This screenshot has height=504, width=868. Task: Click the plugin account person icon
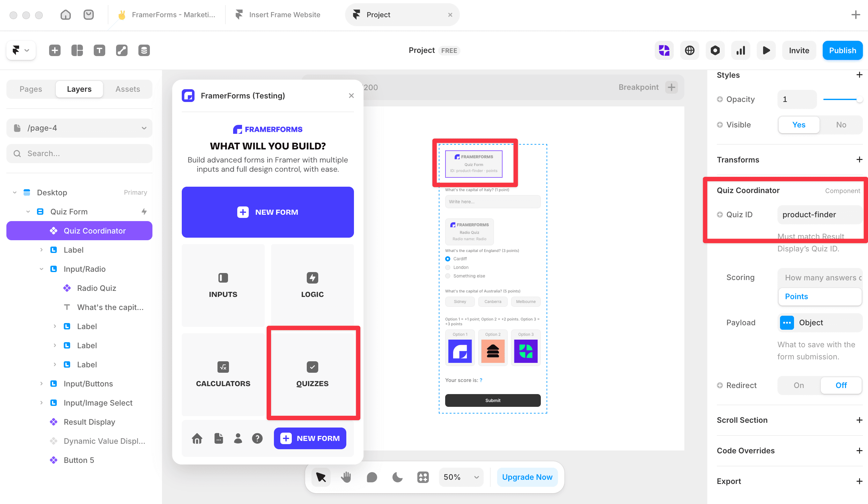point(238,438)
